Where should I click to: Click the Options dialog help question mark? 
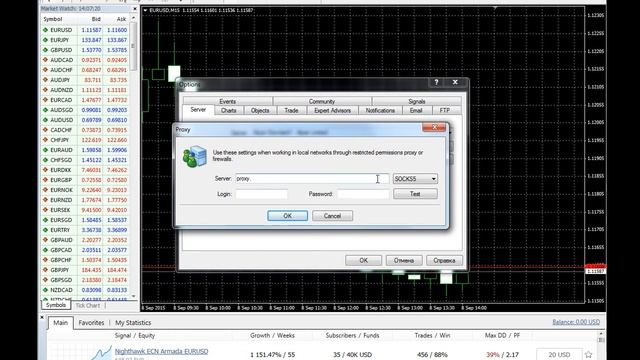pyautogui.click(x=436, y=82)
